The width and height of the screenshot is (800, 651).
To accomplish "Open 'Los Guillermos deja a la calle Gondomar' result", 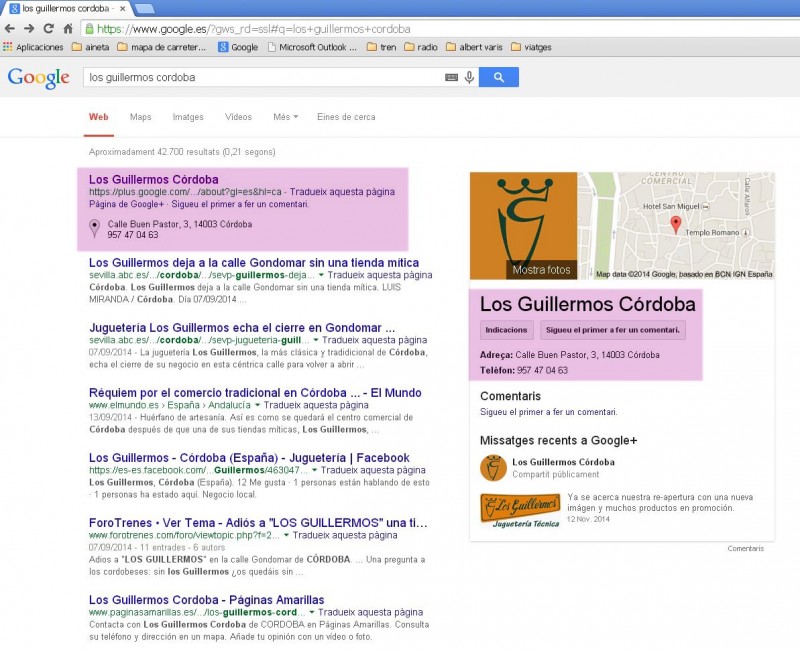I will tap(254, 263).
